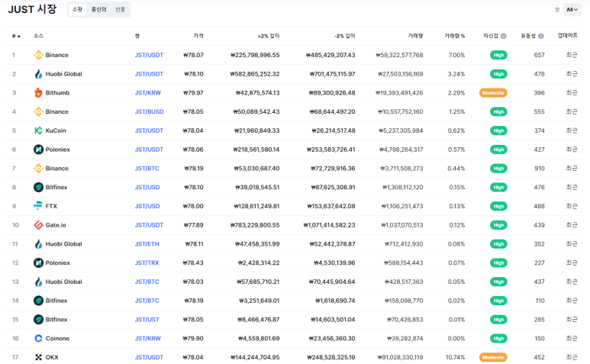The width and height of the screenshot is (590, 364).
Task: Sort by the 소스 column header
Action: click(38, 36)
